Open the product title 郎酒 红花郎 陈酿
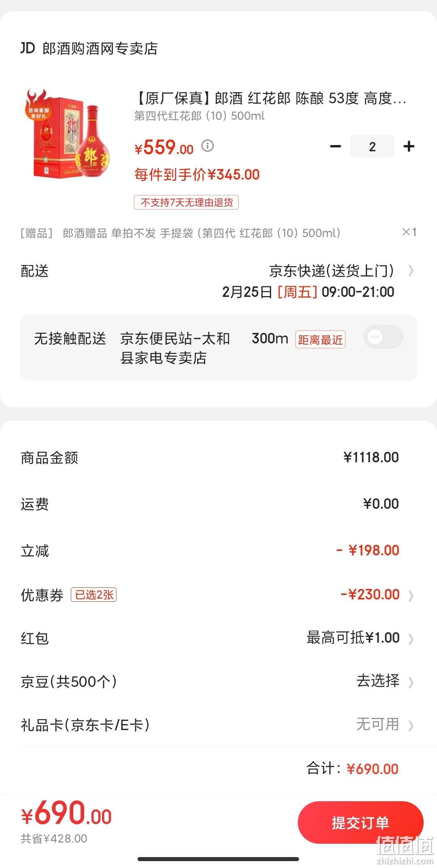This screenshot has height=868, width=437. tap(270, 98)
